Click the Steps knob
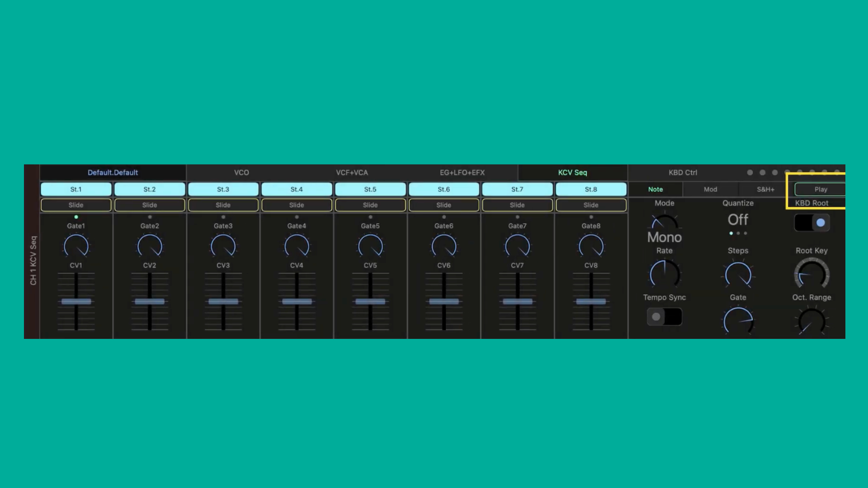 pos(738,274)
